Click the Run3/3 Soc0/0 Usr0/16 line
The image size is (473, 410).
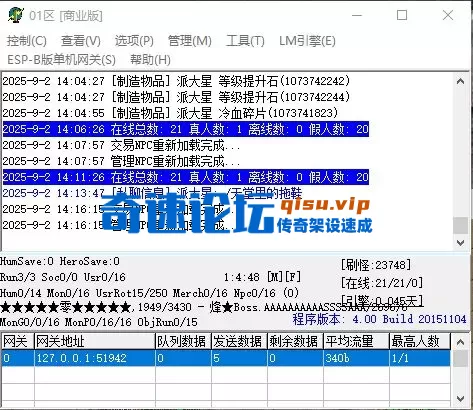[x=63, y=277]
